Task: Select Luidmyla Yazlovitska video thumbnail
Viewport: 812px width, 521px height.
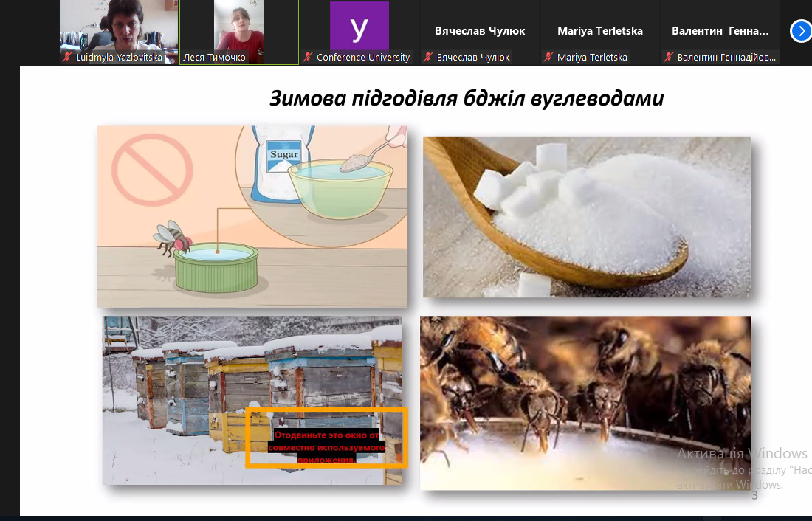Action: (x=119, y=32)
